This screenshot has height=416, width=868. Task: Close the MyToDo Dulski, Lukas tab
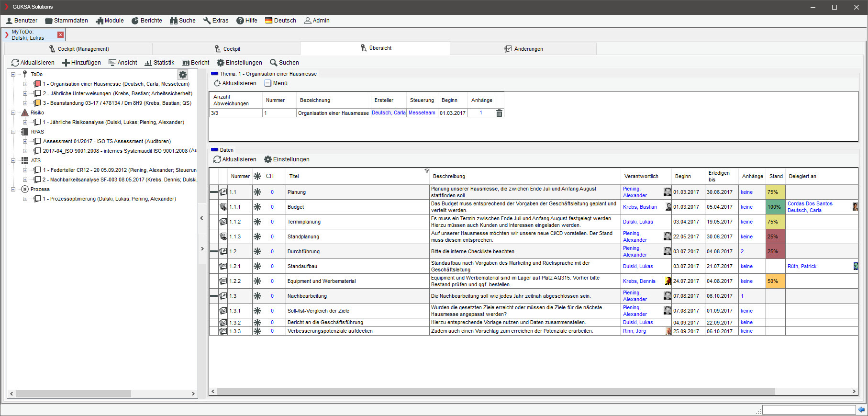tap(60, 34)
